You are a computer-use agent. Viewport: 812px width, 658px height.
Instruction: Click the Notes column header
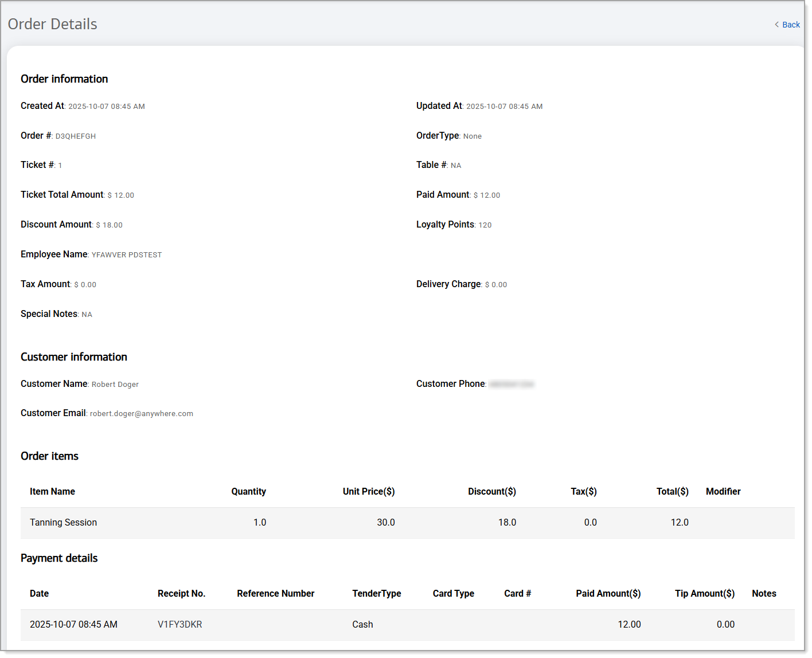point(764,593)
